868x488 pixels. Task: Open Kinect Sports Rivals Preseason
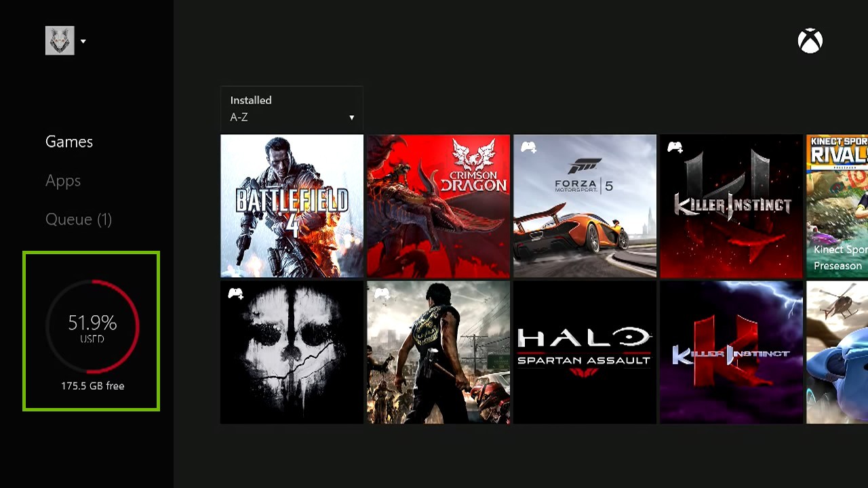tap(837, 206)
